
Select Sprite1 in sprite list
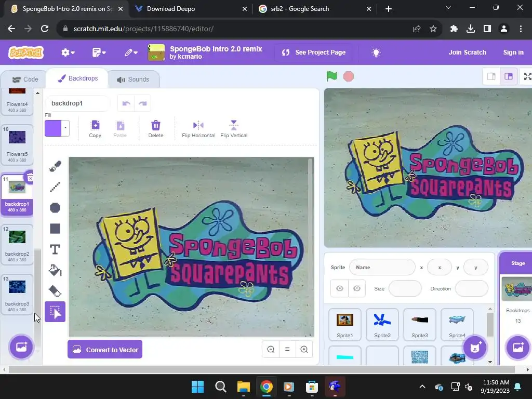(345, 325)
